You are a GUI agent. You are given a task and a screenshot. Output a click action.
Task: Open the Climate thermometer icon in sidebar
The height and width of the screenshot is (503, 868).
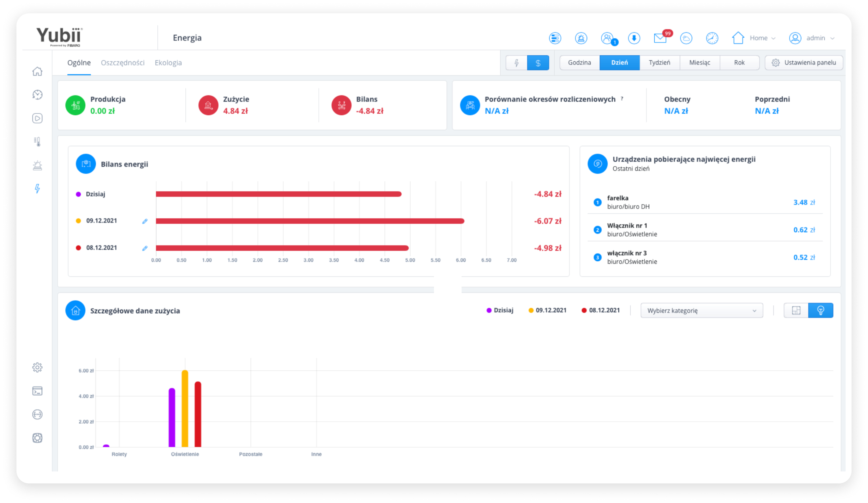point(37,142)
